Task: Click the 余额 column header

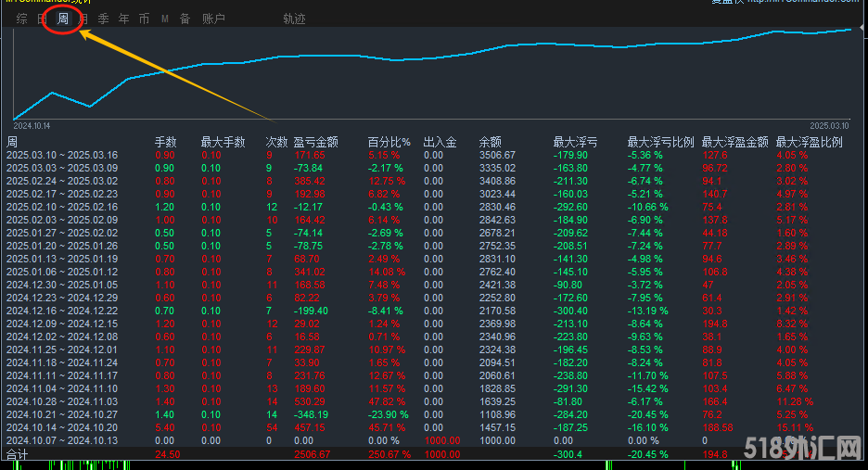Action: (490, 142)
